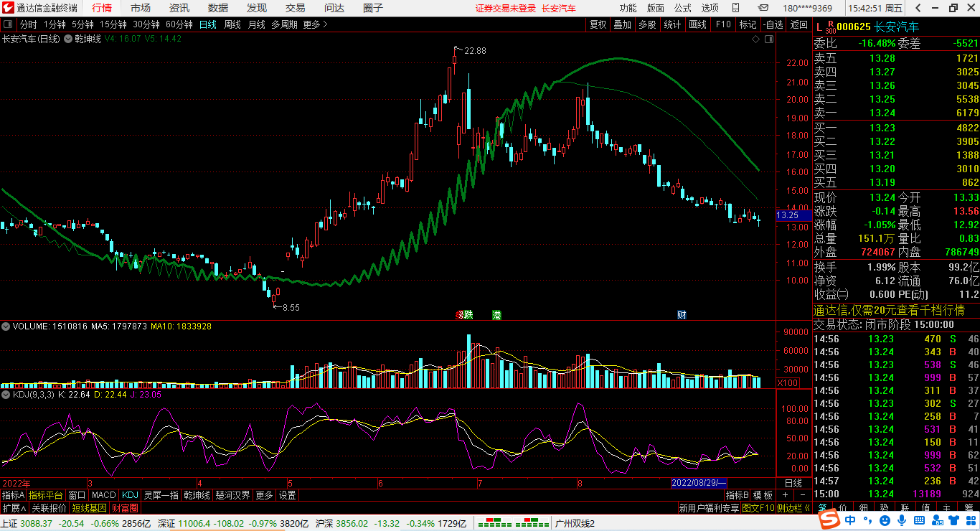Switch Sogou input to Chinese/English mode 中
The height and width of the screenshot is (531, 980).
tap(849, 520)
